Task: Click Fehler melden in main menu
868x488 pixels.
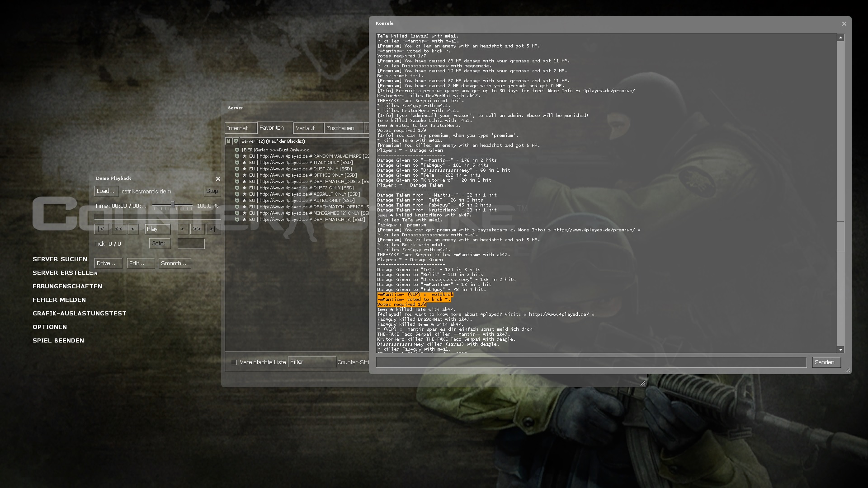Action: coord(59,300)
